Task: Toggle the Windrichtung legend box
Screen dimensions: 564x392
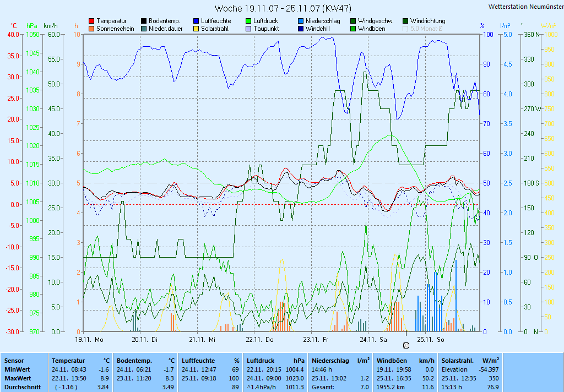Action: (x=405, y=21)
